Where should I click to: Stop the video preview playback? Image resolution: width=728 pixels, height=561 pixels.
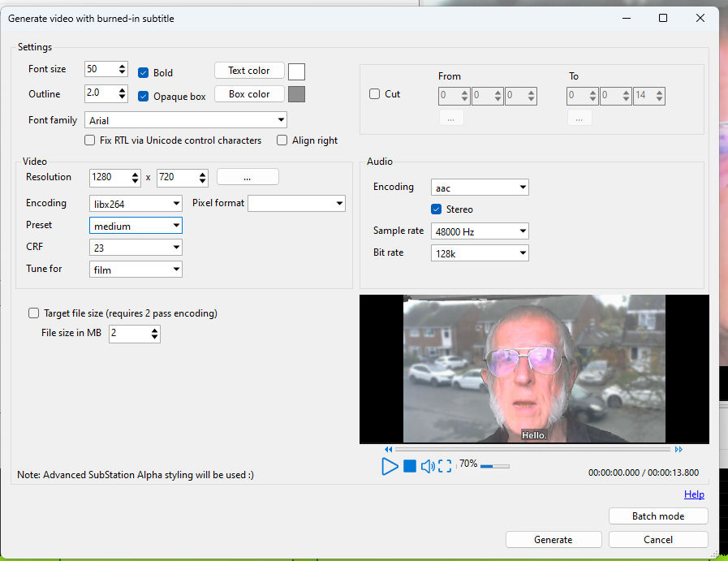(x=410, y=466)
